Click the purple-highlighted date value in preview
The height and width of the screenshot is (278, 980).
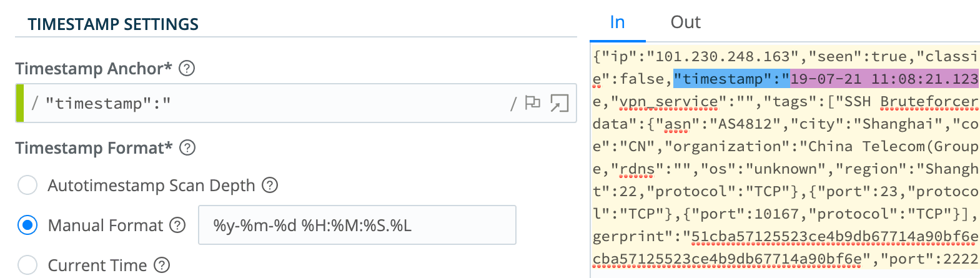[x=884, y=79]
